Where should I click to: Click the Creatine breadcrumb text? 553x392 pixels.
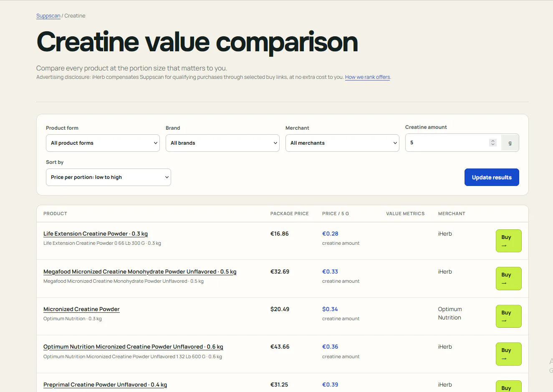[75, 16]
